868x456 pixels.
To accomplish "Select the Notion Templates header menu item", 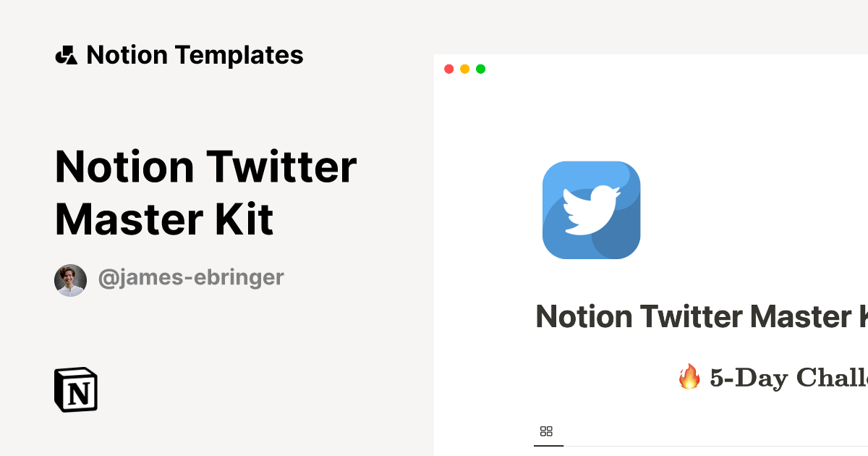I will pyautogui.click(x=195, y=54).
